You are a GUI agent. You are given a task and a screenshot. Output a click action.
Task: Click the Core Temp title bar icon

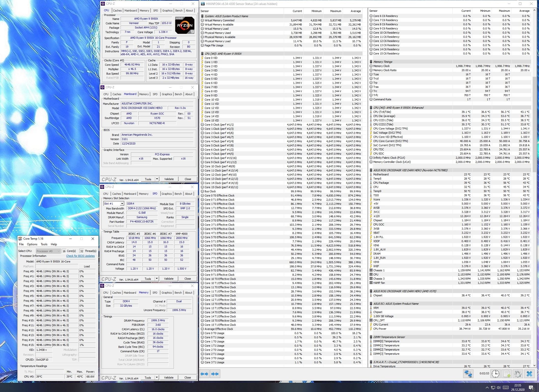coord(20,239)
